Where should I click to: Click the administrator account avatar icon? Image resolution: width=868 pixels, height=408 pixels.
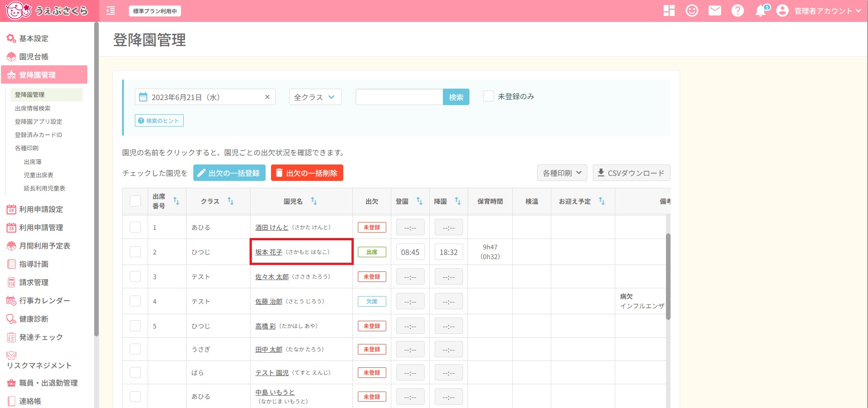point(783,11)
